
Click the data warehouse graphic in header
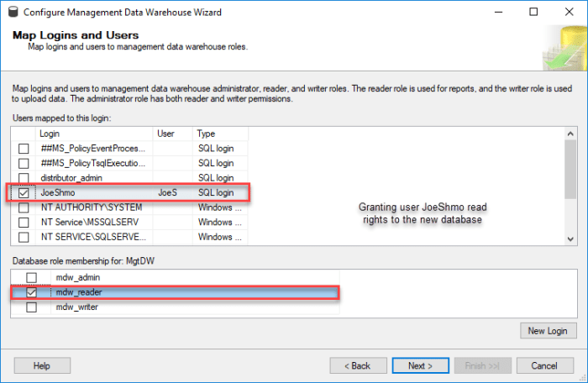pyautogui.click(x=564, y=49)
